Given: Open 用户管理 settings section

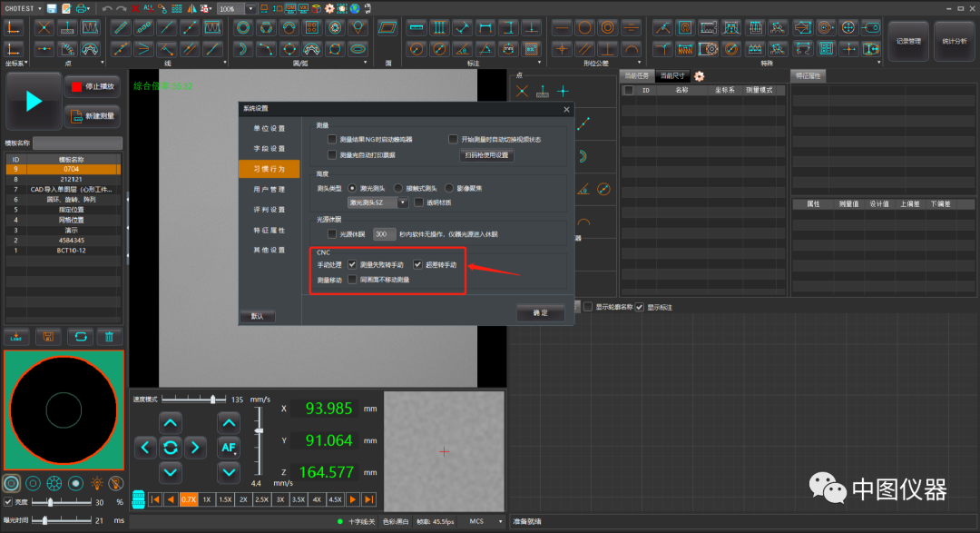Looking at the screenshot, I should tap(269, 189).
